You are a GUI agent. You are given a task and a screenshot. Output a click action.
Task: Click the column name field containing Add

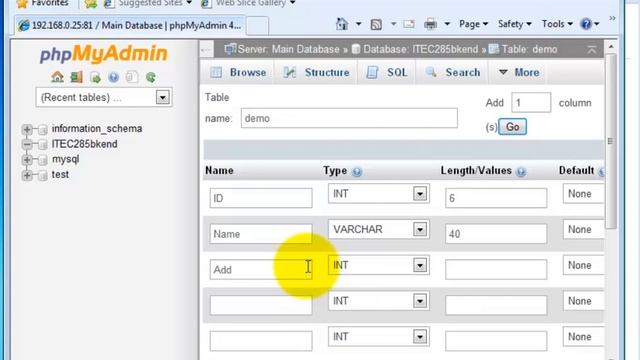coord(261,269)
